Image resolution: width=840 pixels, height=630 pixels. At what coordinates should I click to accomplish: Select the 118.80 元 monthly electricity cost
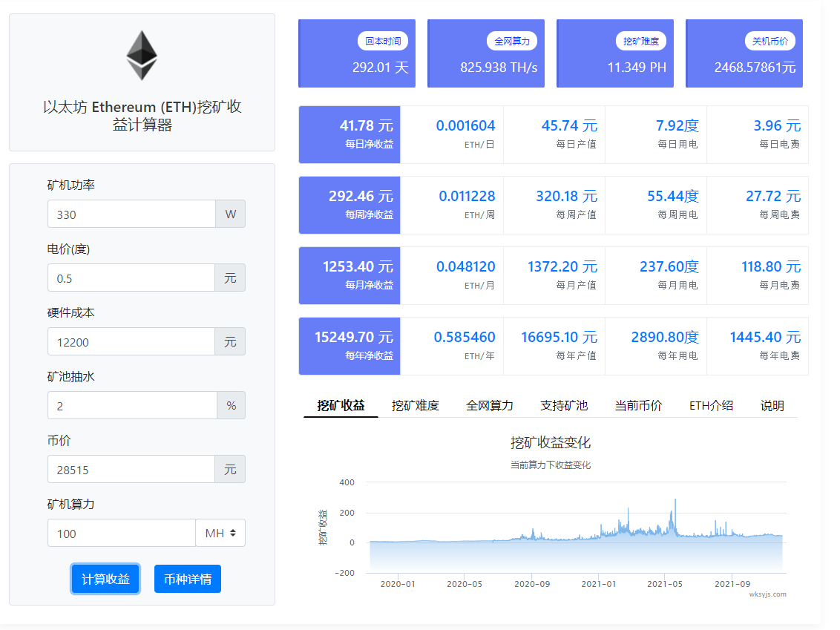[x=772, y=267]
